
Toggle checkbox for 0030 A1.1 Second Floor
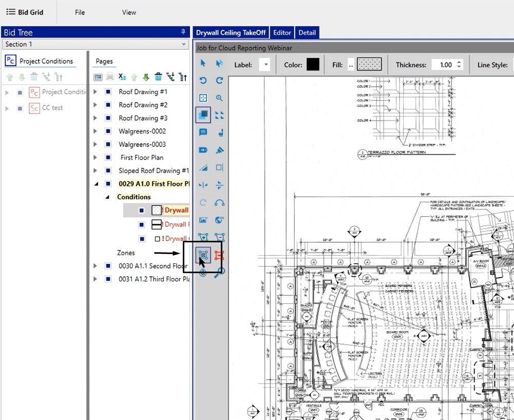click(108, 266)
